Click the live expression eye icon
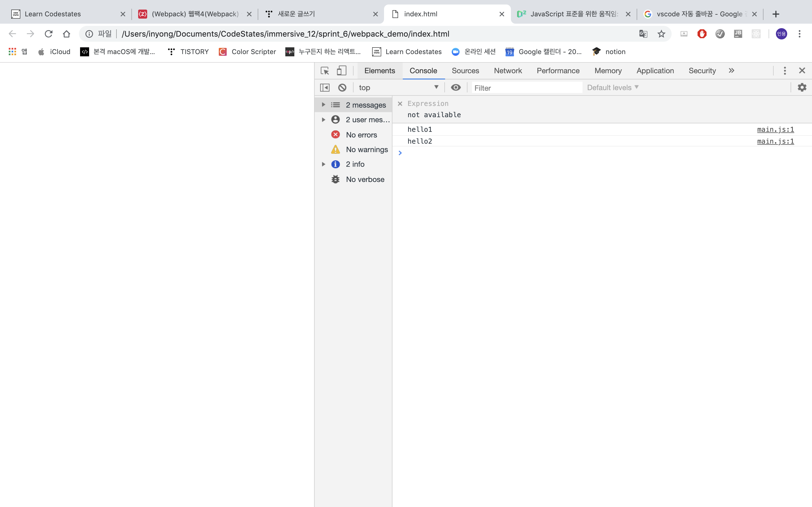Screen dimensions: 812x507 (456, 88)
